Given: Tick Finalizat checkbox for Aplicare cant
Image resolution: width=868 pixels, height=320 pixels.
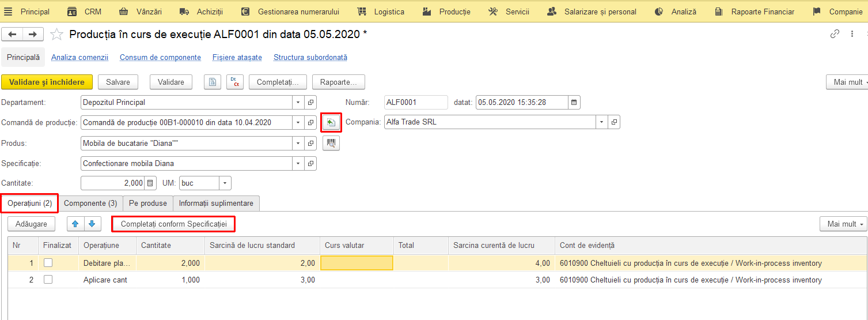Looking at the screenshot, I should [48, 280].
